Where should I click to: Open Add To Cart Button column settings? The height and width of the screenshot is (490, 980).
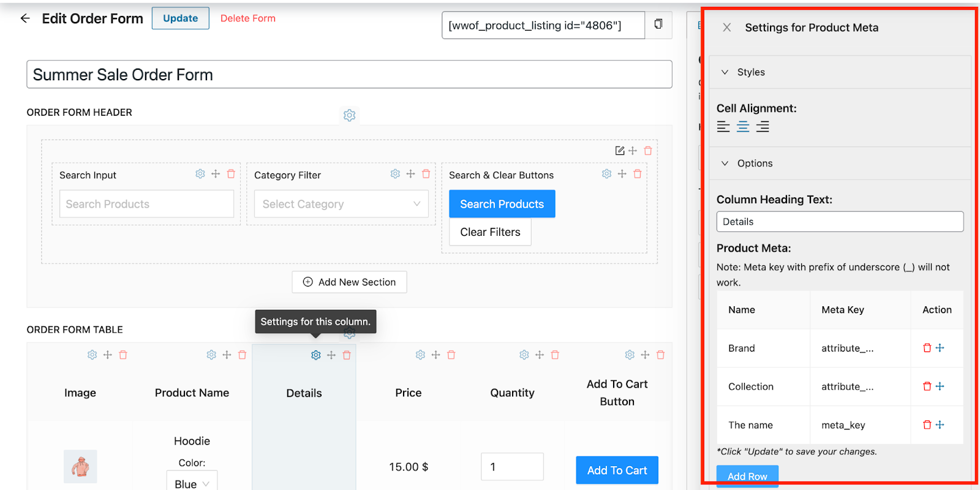[630, 355]
